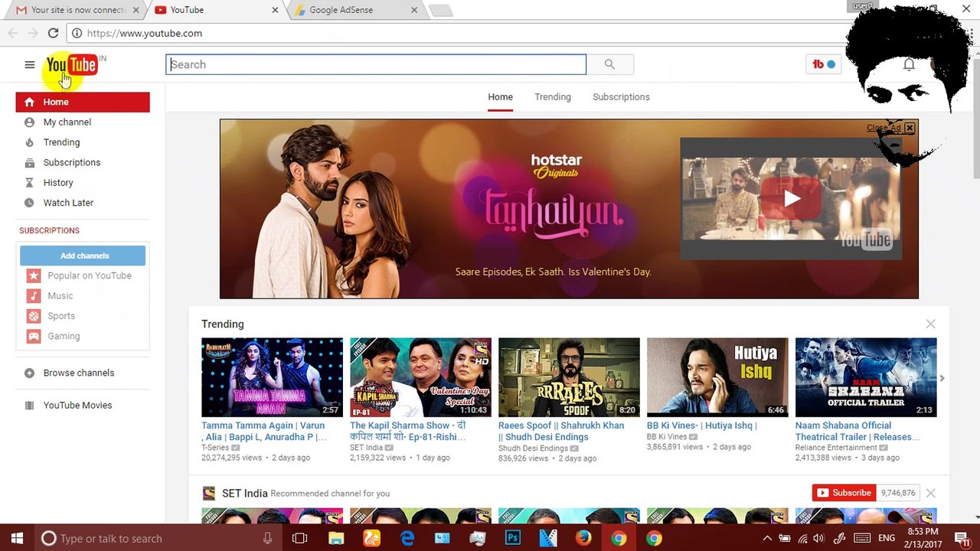Select the Home tab above the feed
This screenshot has height=551, width=980.
(x=500, y=97)
